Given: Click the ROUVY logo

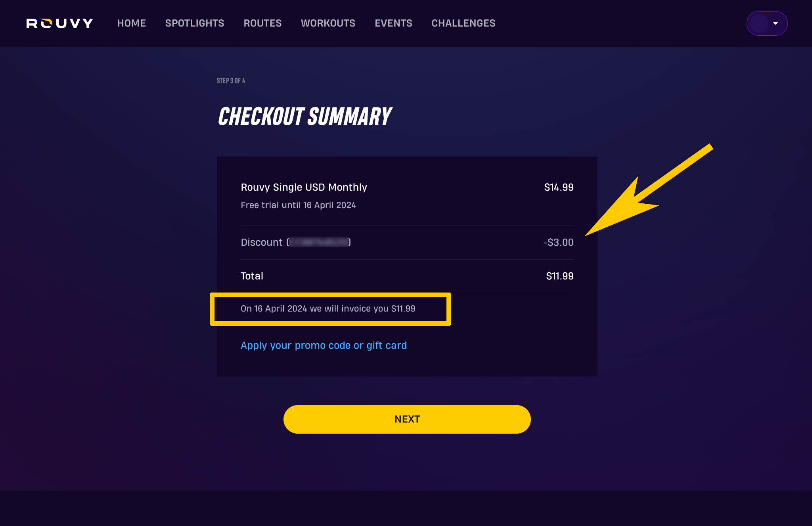Looking at the screenshot, I should click(59, 23).
